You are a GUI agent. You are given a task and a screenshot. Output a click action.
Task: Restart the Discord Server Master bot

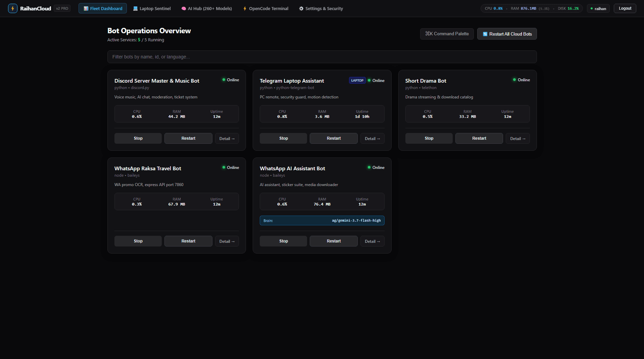point(188,138)
